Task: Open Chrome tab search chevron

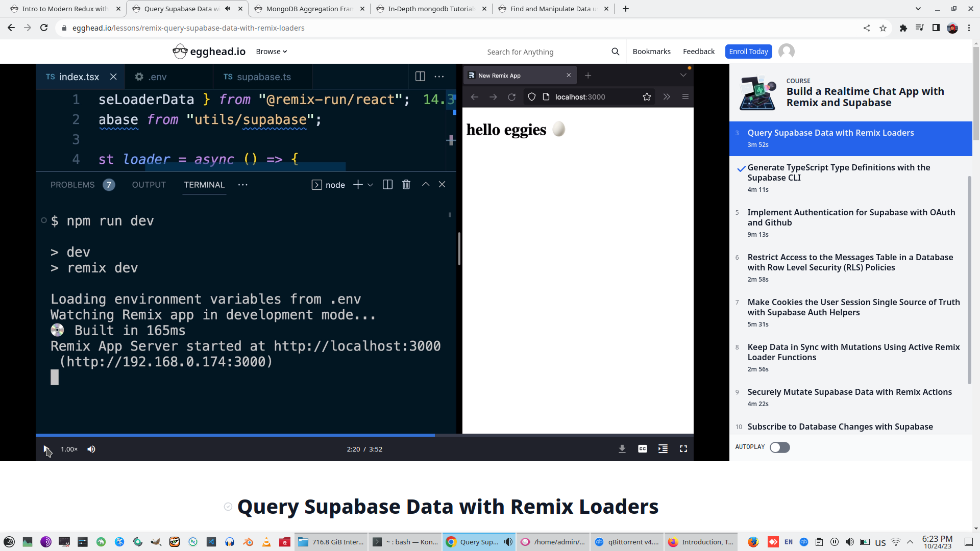Action: pos(918,9)
